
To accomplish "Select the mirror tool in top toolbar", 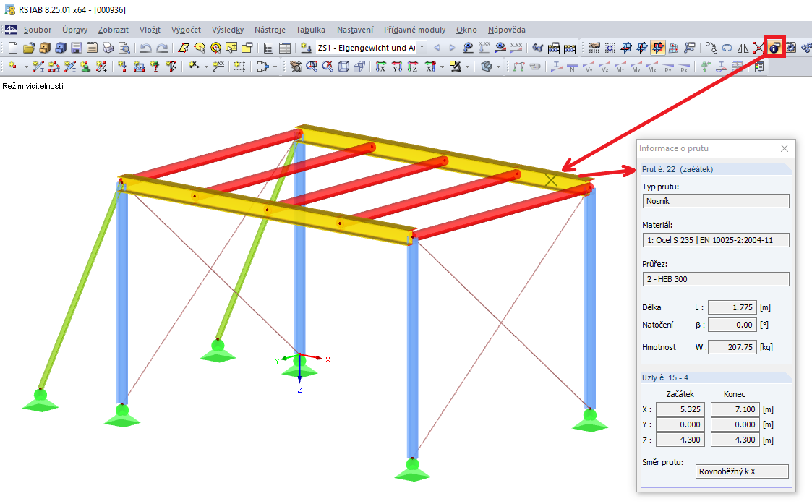I will coord(743,48).
